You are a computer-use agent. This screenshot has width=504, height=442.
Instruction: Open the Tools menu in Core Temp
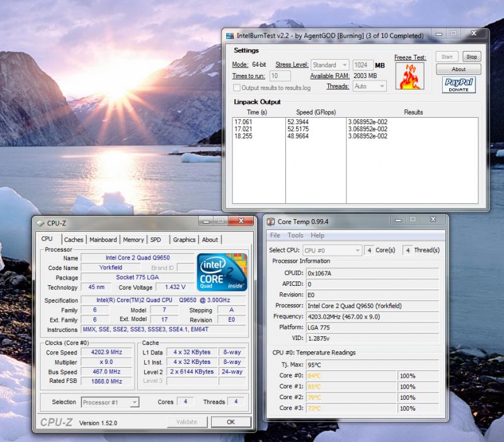295,235
